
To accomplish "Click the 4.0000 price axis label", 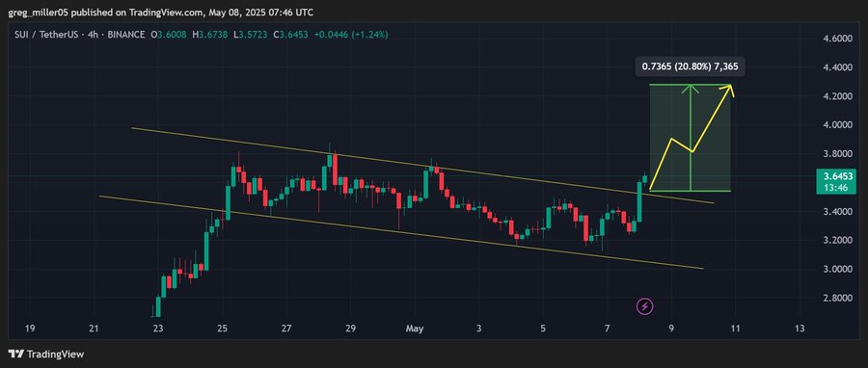I will [837, 125].
